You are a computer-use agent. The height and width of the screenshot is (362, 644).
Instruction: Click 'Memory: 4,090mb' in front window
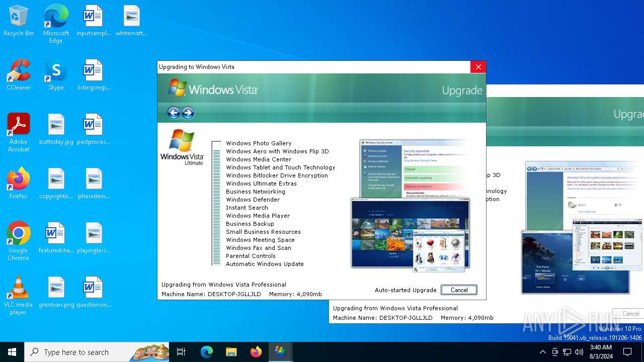(295, 294)
